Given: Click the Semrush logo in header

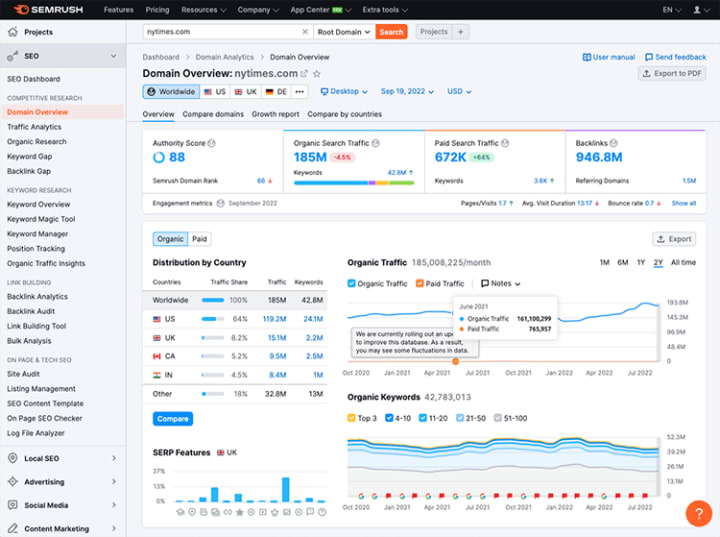Looking at the screenshot, I should pyautogui.click(x=48, y=10).
